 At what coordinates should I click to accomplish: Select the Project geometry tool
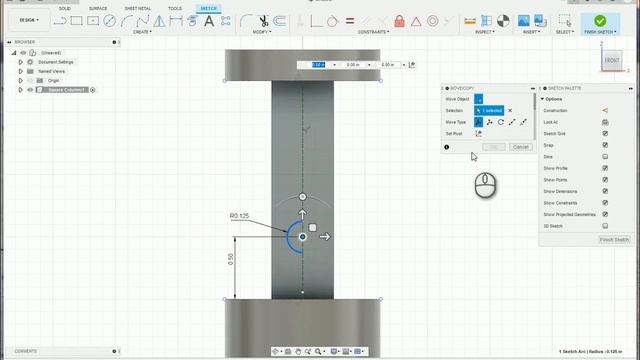[x=192, y=21]
